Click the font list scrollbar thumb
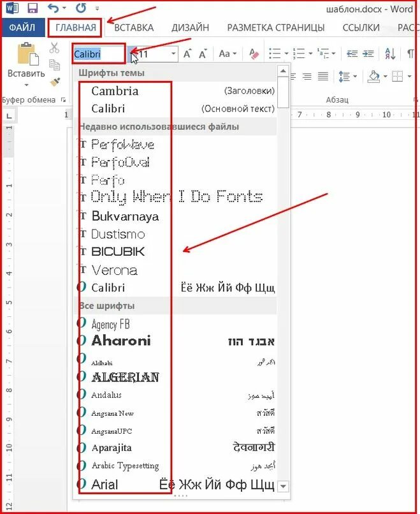 pyautogui.click(x=283, y=92)
